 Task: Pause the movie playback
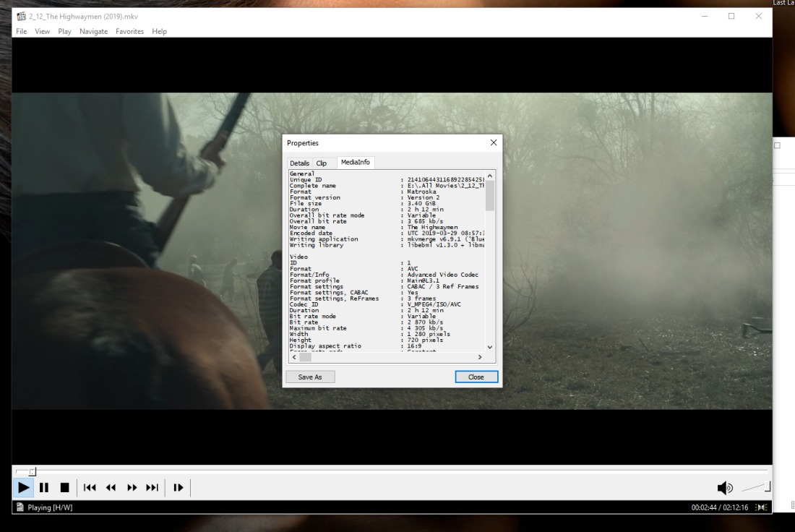click(x=44, y=488)
